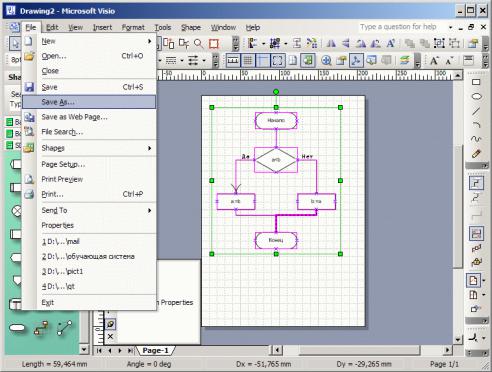Click the Flip Vertical icon

coord(346,43)
